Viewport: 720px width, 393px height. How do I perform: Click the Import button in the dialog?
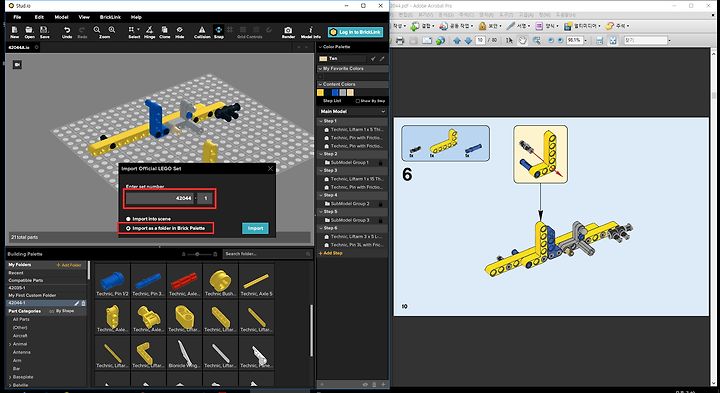tap(255, 228)
